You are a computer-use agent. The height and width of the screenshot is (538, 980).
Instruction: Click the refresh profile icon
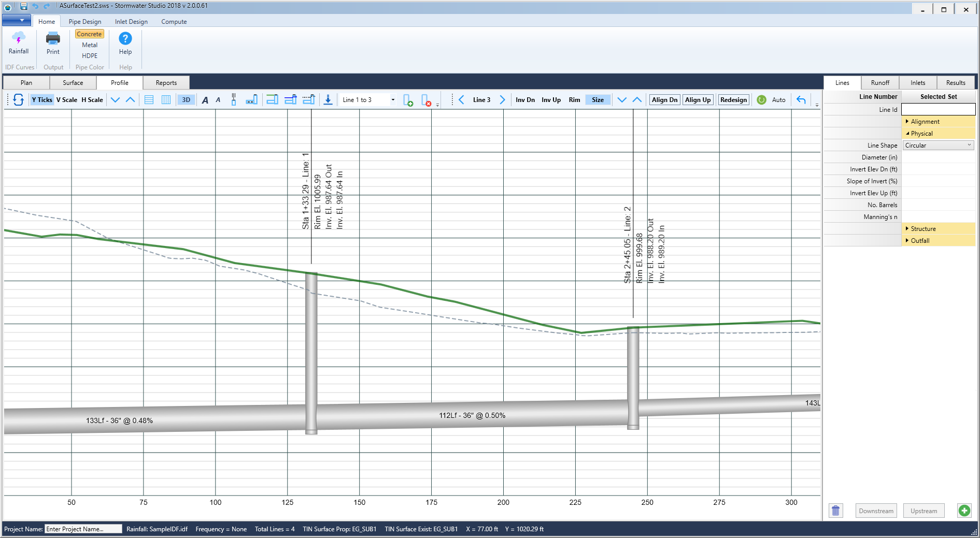(19, 100)
